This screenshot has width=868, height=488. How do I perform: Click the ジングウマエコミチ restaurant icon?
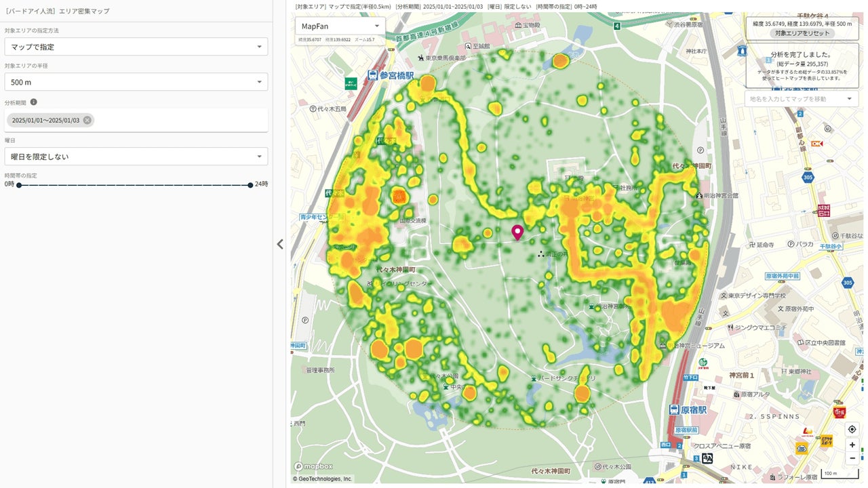tap(729, 327)
